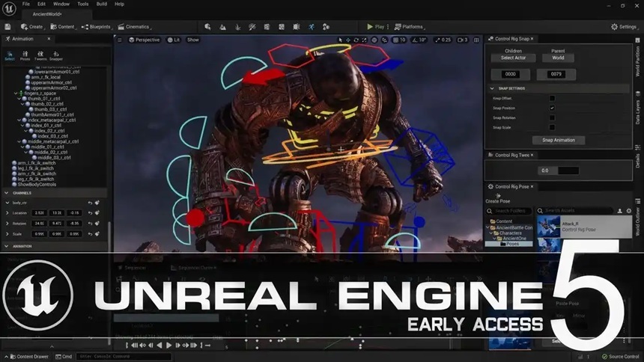Open the Lit view mode menu
The image size is (644, 362).
tap(174, 40)
